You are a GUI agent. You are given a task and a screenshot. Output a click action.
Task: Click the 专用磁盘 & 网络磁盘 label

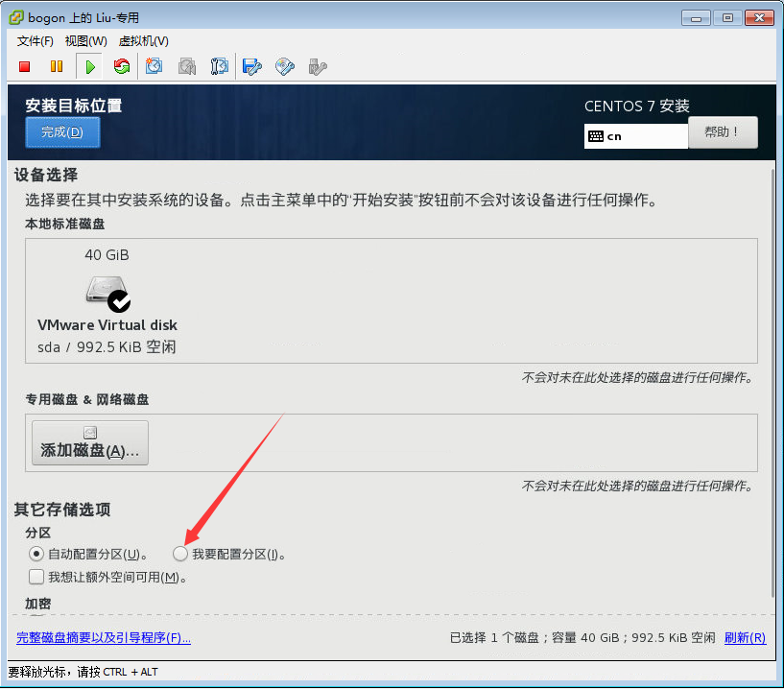(87, 399)
